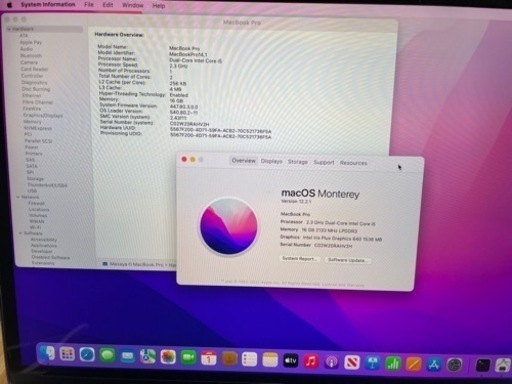The width and height of the screenshot is (512, 384).
Task: Open Music app in the Dock
Action: pyautogui.click(x=311, y=361)
